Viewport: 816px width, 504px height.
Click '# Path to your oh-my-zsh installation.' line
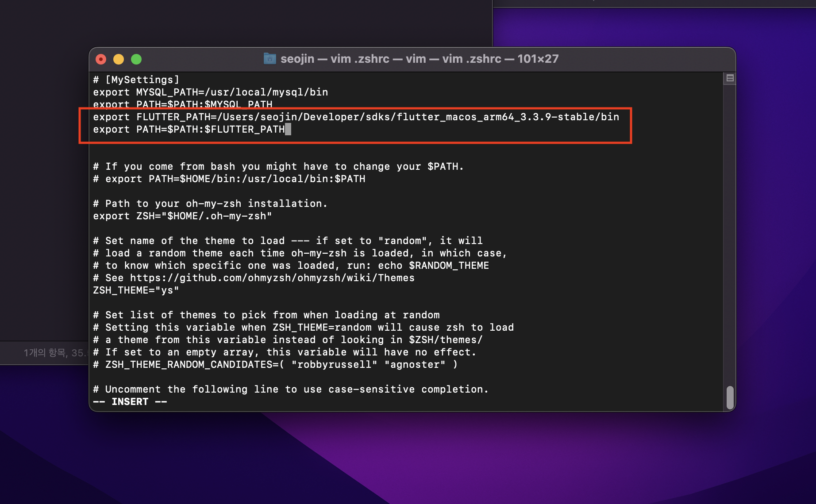tap(210, 204)
